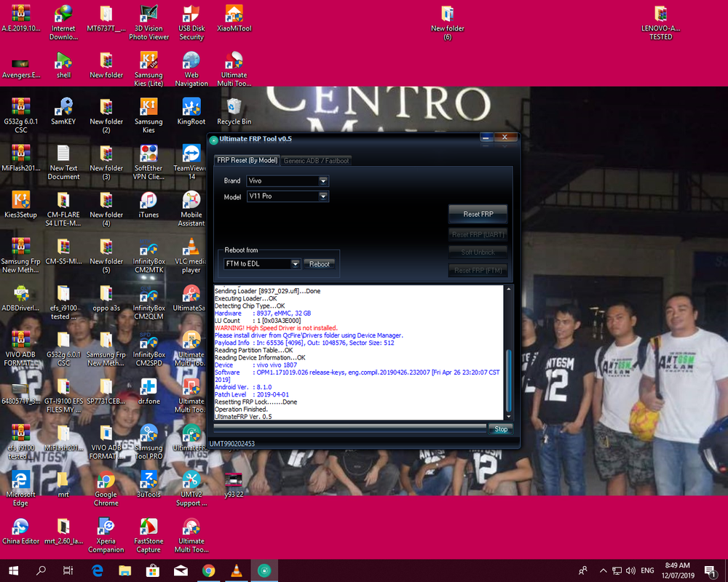Viewport: 728px width, 582px height.
Task: Select InfinityBox CM2SPD icon
Action: [x=149, y=348]
